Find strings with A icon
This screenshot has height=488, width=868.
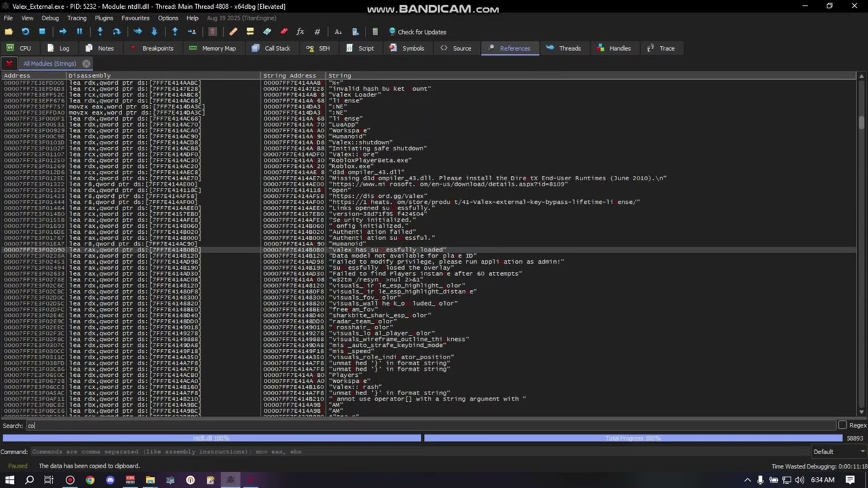(338, 32)
